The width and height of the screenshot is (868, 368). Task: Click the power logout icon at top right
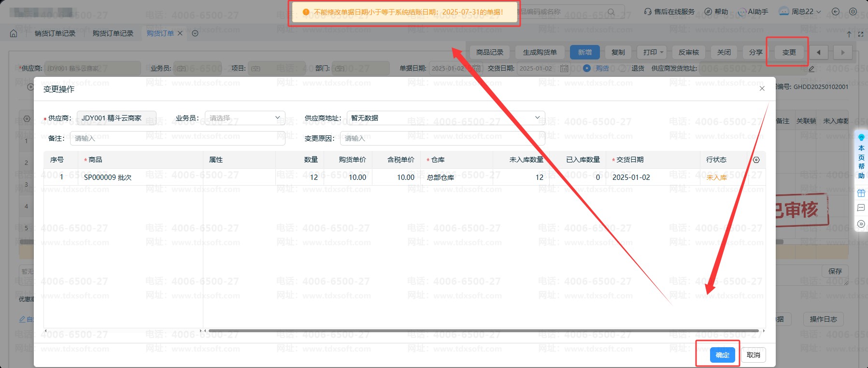[x=853, y=12]
